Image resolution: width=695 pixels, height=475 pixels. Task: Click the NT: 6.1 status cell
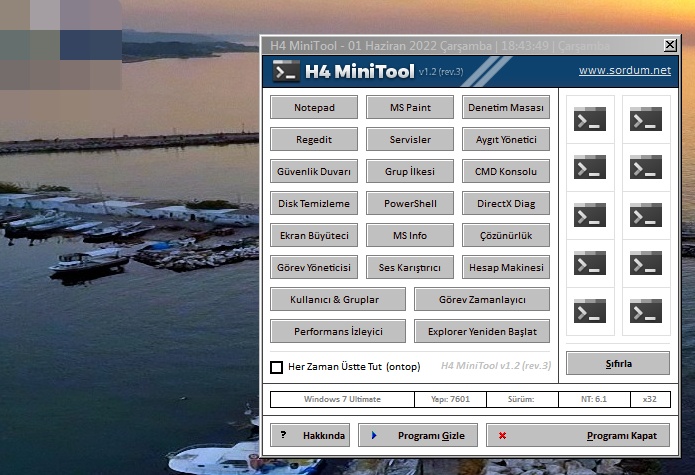(x=594, y=399)
